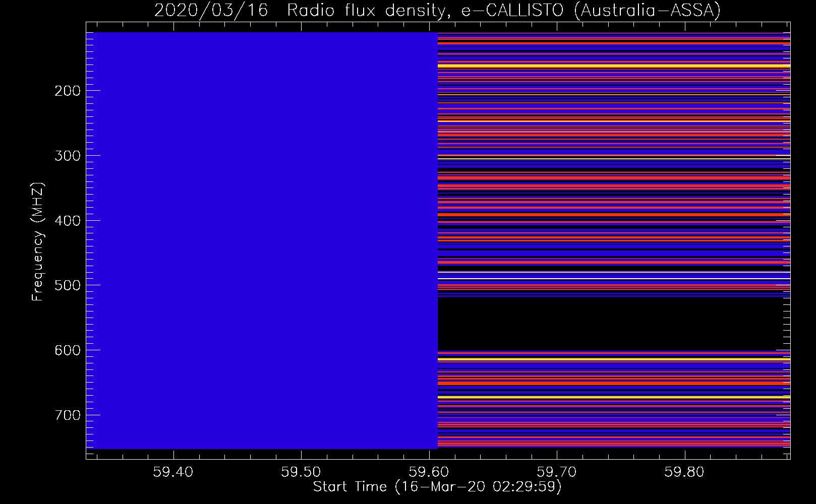816x504 pixels.
Task: Click the 'Frequency (MHZ)' axis label
Action: [x=38, y=242]
